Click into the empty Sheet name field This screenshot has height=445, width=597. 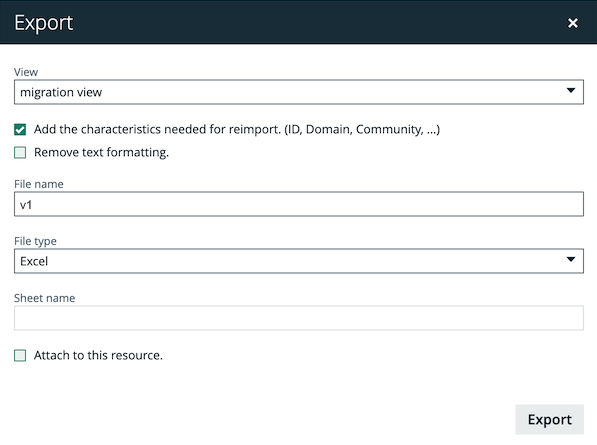[x=298, y=318]
